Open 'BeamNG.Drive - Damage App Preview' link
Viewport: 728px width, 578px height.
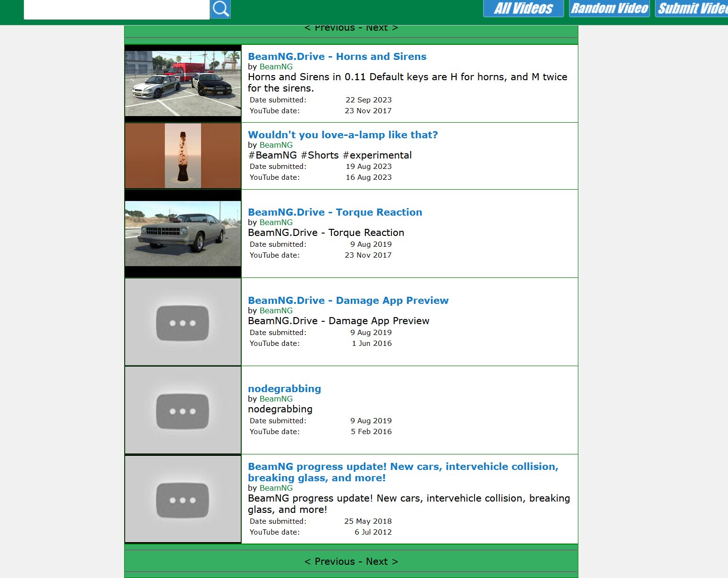(x=348, y=301)
